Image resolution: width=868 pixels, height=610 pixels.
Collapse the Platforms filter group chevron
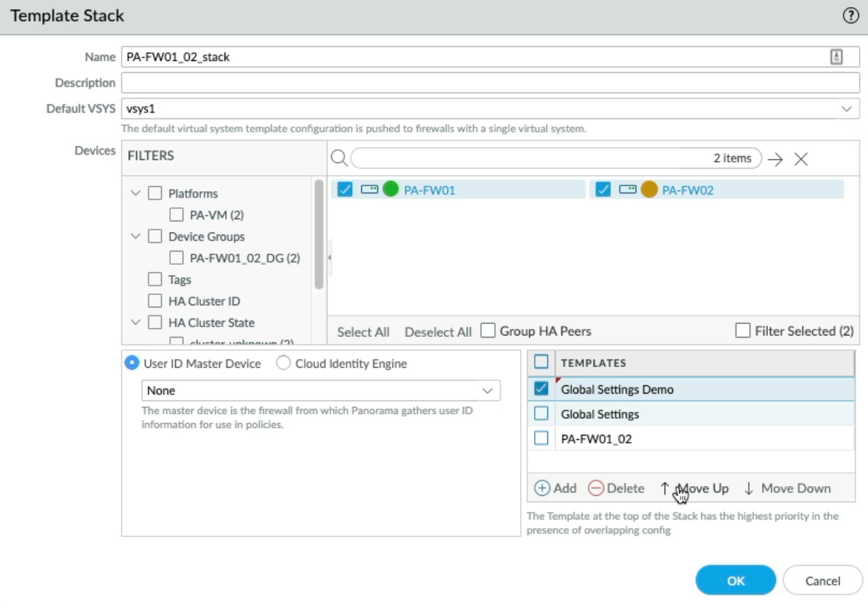point(135,193)
